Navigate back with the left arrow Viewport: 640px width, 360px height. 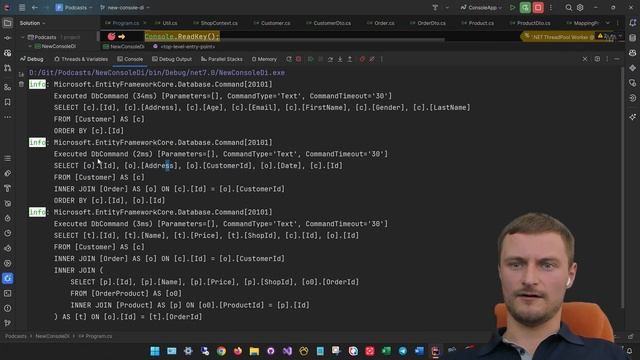click(35, 7)
